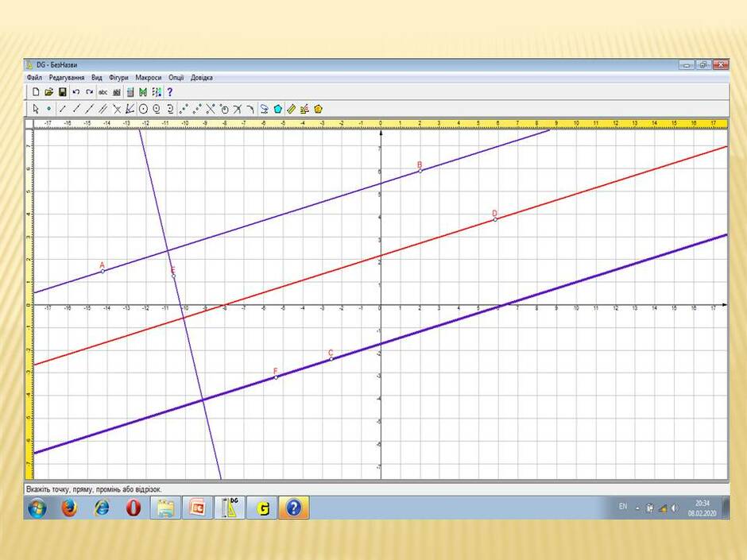This screenshot has width=747, height=560.
Task: Open the blue question mark taskbar app
Action: pyautogui.click(x=293, y=508)
